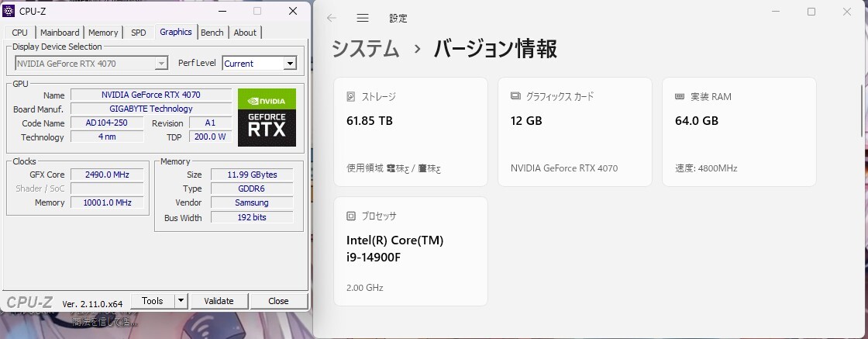This screenshot has width=868, height=339.
Task: Click the memory Type GDDR6 value
Action: (252, 189)
